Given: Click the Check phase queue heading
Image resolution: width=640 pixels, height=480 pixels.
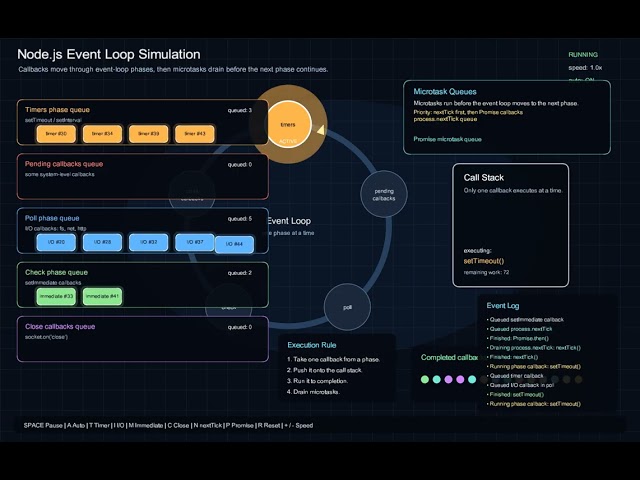Looking at the screenshot, I should [56, 273].
